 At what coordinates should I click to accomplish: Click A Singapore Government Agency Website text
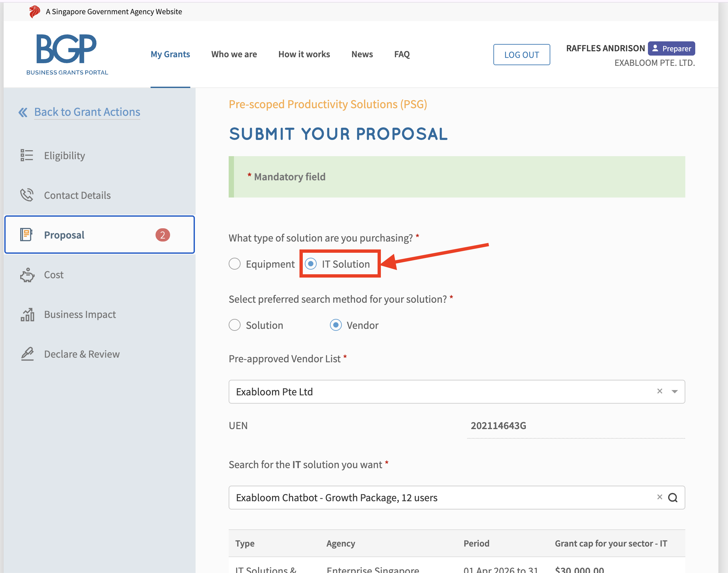tap(114, 12)
